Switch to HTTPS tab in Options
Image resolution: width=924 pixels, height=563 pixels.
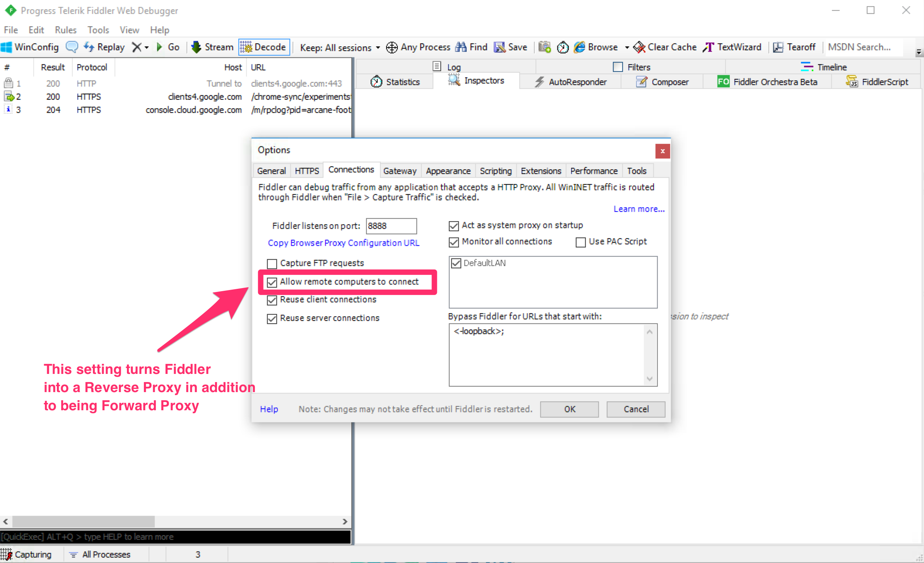[307, 171]
